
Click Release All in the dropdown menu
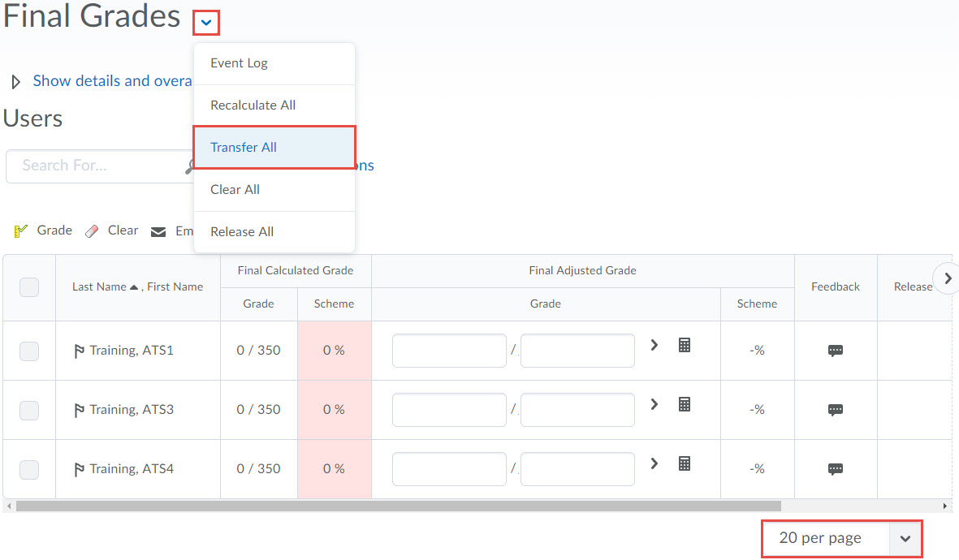(242, 232)
